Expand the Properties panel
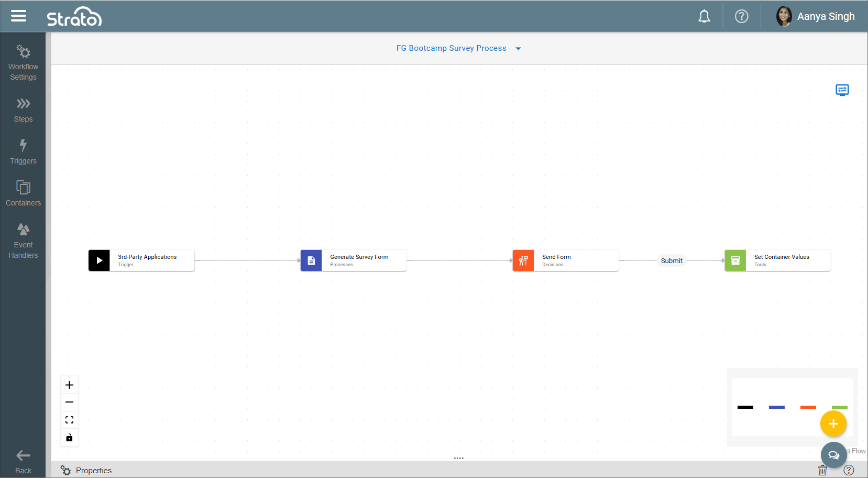 93,470
